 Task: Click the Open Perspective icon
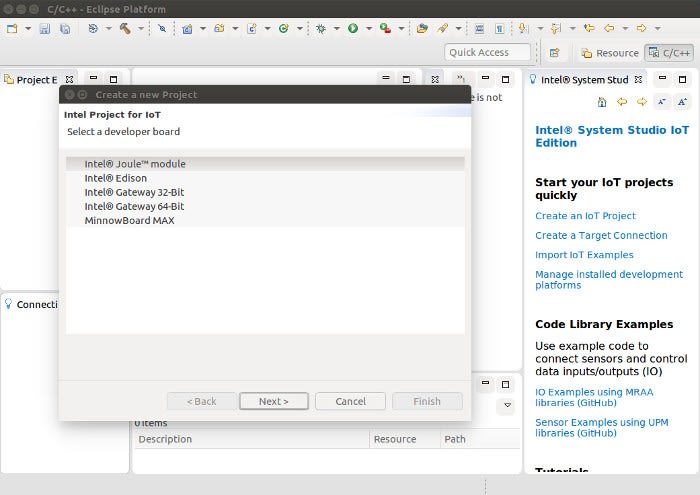554,53
